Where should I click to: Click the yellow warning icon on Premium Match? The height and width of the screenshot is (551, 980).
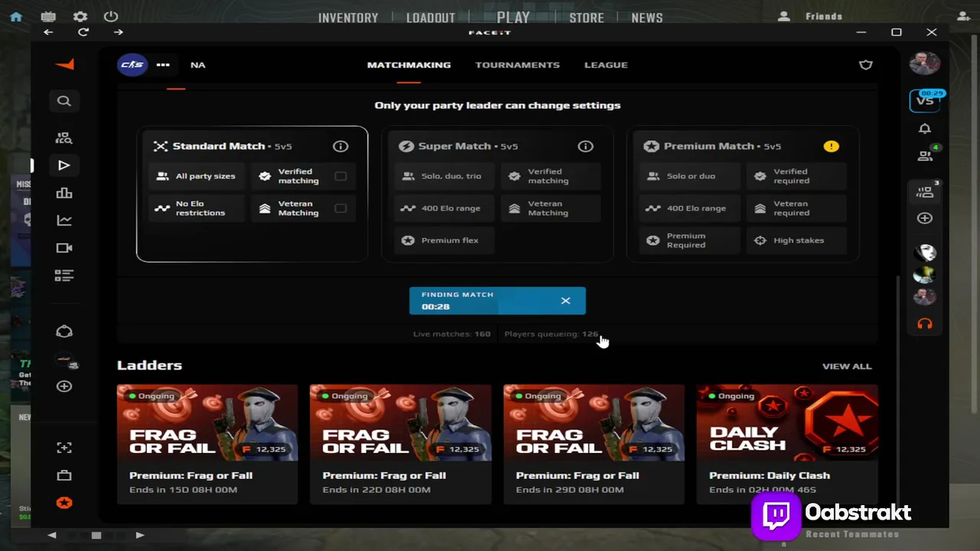[x=831, y=146]
